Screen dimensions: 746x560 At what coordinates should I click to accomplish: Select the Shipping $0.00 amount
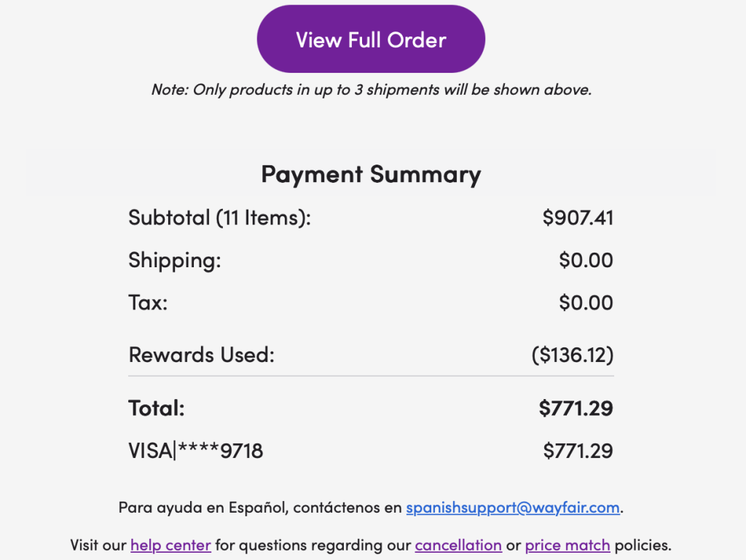(x=586, y=260)
